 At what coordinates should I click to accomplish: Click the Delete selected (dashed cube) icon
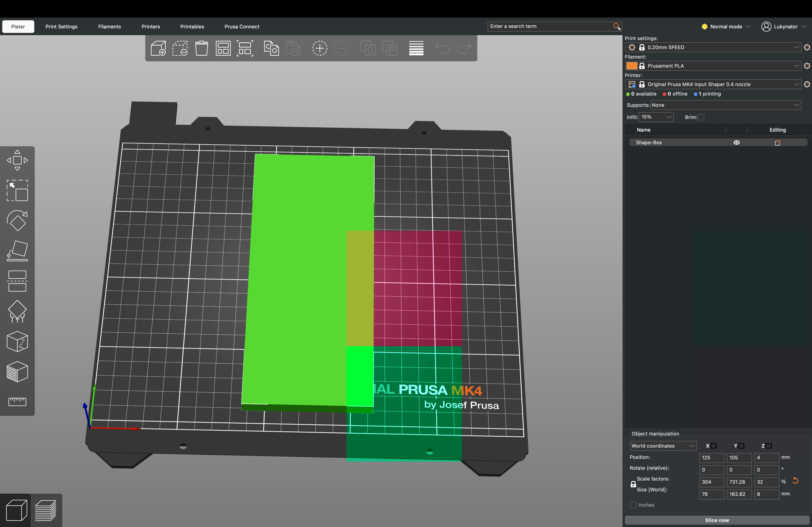click(x=180, y=48)
